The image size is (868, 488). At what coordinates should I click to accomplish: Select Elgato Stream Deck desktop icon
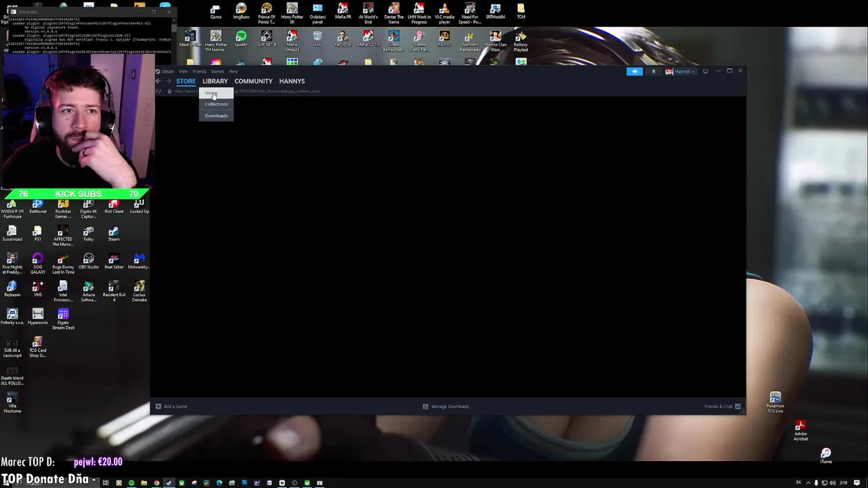pos(63,320)
